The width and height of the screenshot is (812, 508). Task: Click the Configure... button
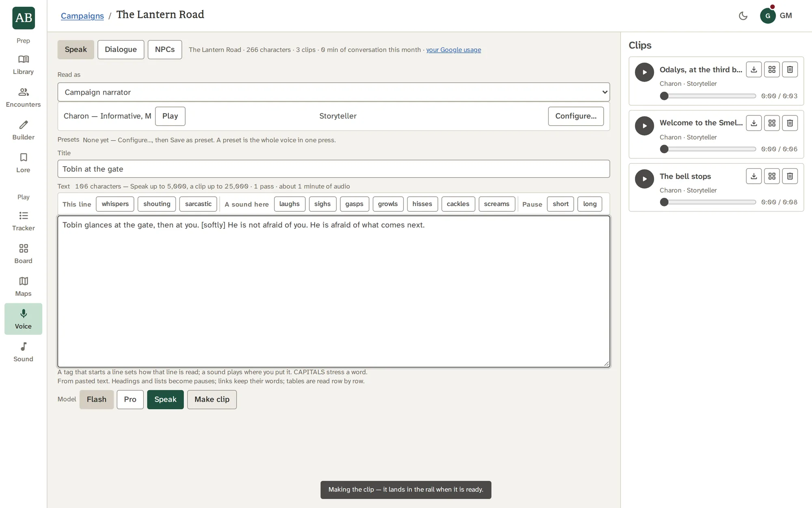point(576,116)
